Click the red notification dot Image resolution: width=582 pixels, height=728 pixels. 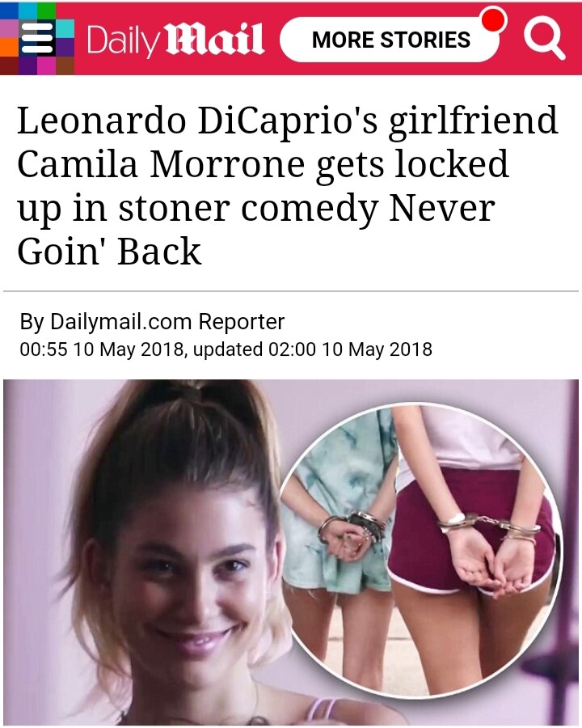[493, 20]
